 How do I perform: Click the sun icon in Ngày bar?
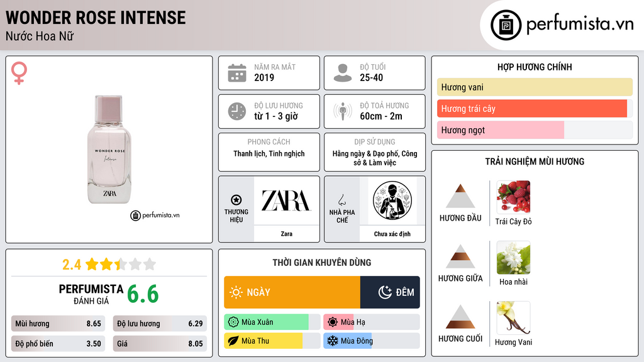(236, 292)
